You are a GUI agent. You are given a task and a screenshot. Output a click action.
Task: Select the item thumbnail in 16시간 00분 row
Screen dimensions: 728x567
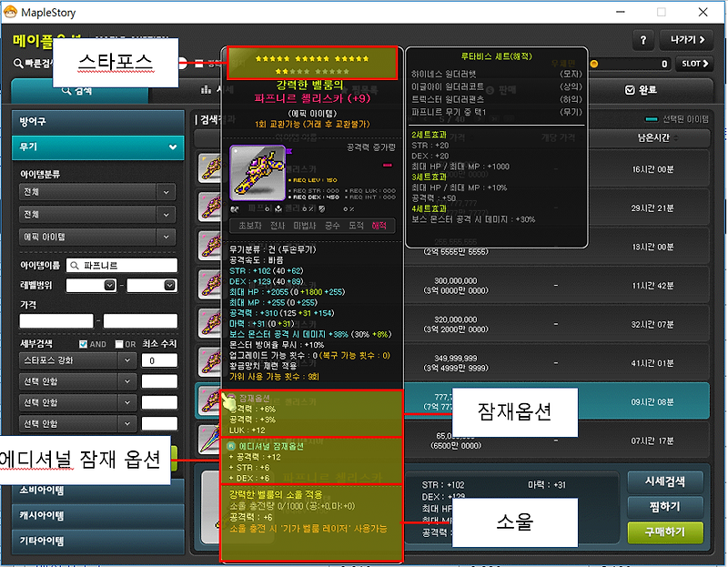(209, 168)
